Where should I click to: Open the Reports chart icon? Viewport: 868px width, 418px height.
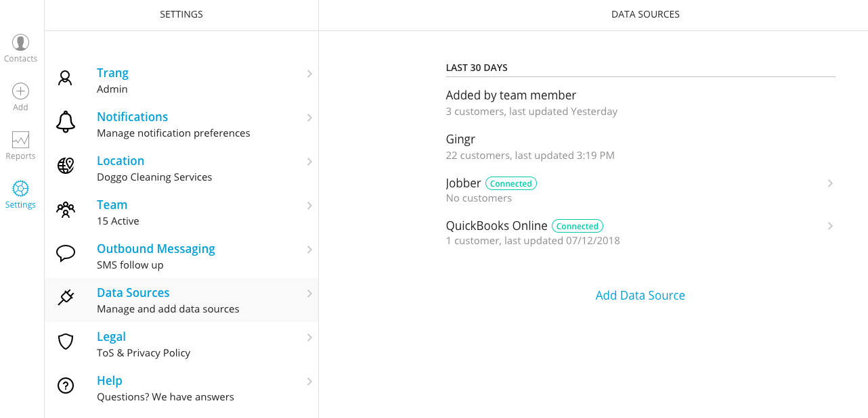point(20,140)
